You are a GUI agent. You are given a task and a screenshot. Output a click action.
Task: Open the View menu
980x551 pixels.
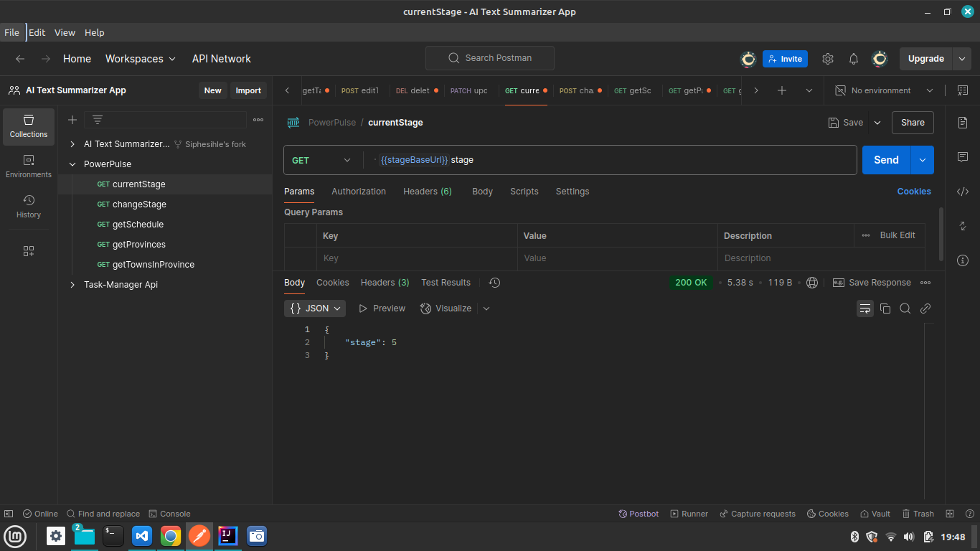pyautogui.click(x=65, y=32)
